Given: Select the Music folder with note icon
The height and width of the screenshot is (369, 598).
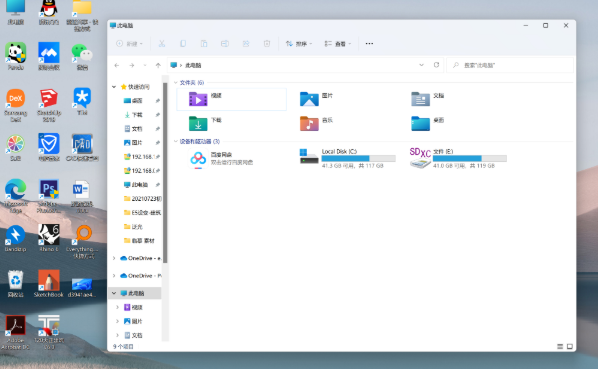Looking at the screenshot, I should point(309,124).
